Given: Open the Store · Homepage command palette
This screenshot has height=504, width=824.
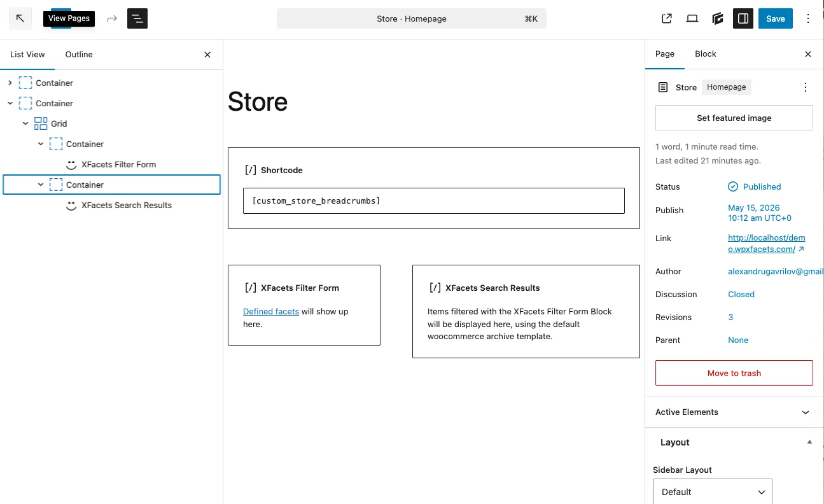Looking at the screenshot, I should (412, 18).
